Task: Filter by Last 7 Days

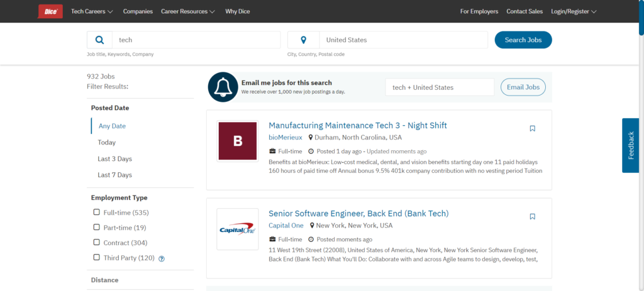Action: (115, 175)
